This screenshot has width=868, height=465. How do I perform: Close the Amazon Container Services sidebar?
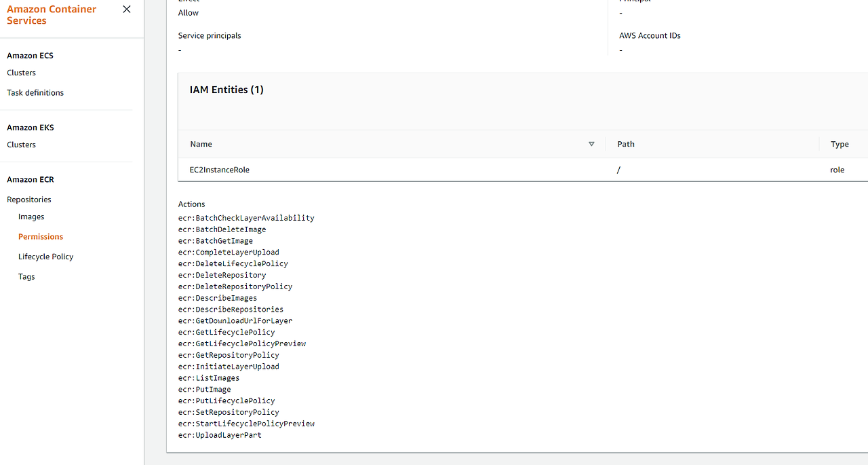(127, 10)
